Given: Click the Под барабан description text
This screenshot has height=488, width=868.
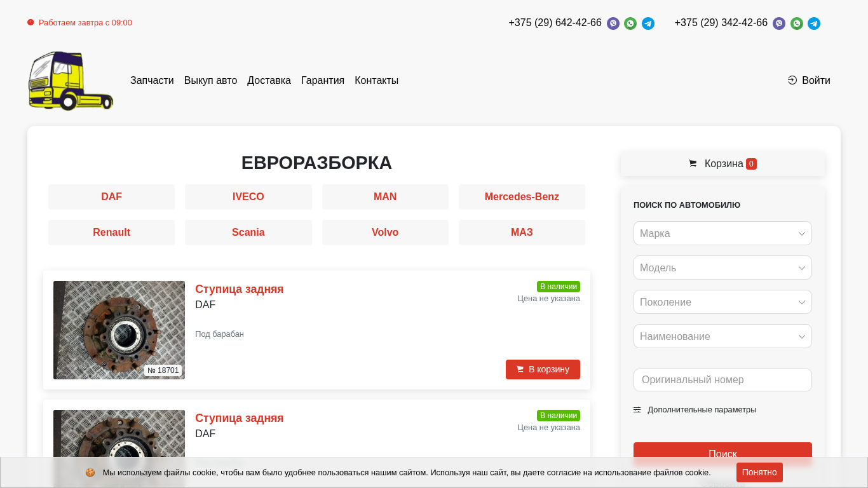Looking at the screenshot, I should point(219,334).
